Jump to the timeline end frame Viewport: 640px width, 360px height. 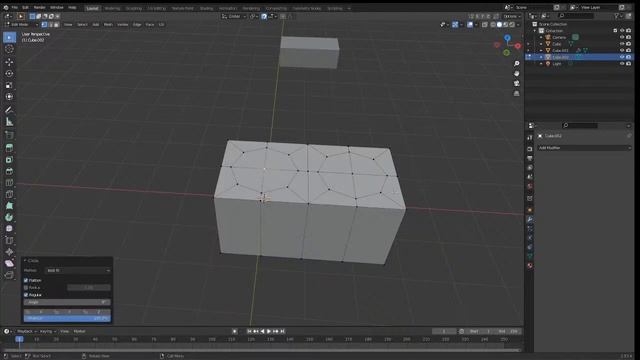282,331
